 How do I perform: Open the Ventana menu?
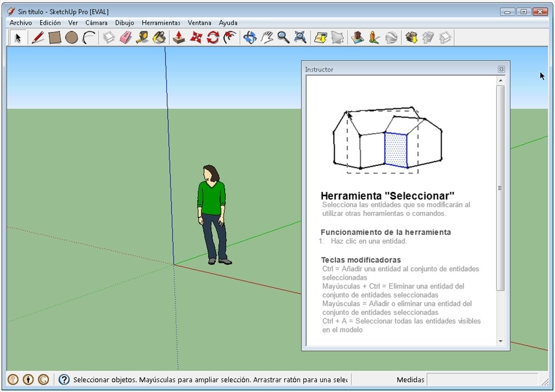(199, 23)
